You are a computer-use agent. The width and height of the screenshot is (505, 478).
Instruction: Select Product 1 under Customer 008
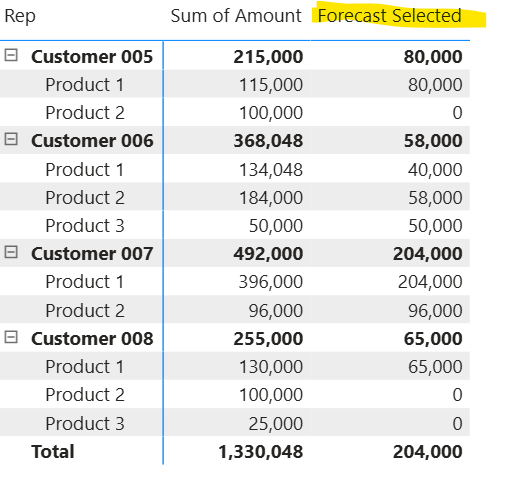click(x=85, y=366)
